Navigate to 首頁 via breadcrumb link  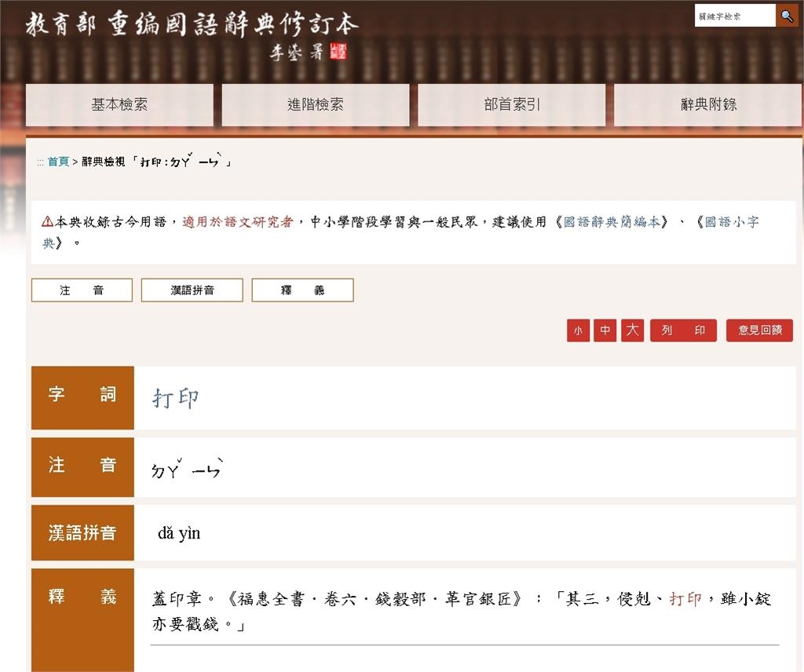(x=57, y=162)
